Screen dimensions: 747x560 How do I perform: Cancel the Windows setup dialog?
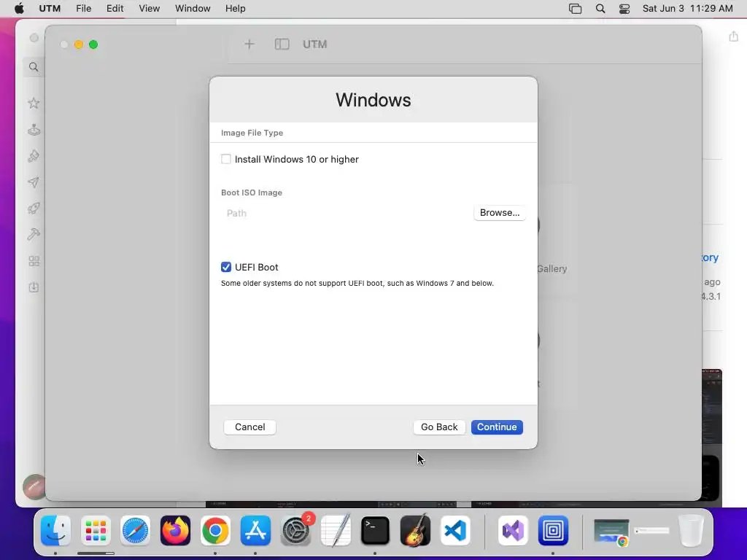tap(249, 427)
